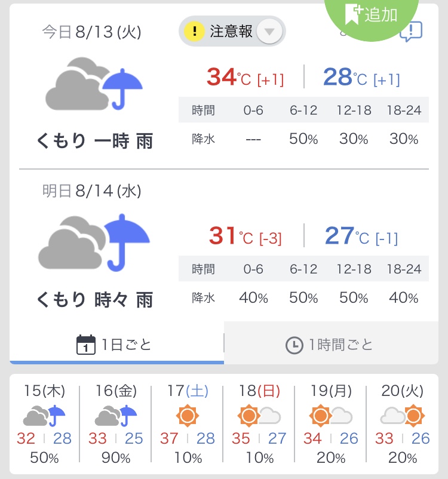Click today's 6-12 precipitation 50% cell
This screenshot has width=448, height=479.
pos(303,139)
